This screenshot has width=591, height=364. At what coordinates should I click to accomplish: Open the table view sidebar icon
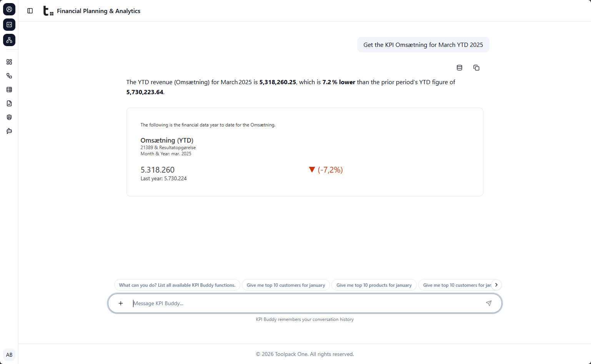pyautogui.click(x=9, y=90)
